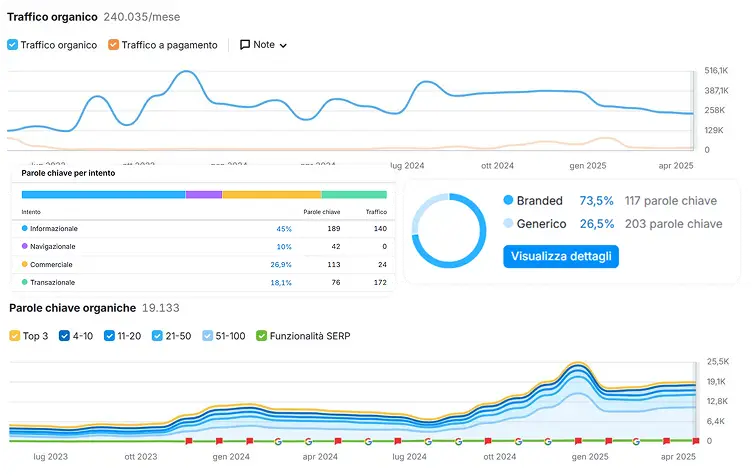Open the Note dropdown
The height and width of the screenshot is (476, 755).
point(263,45)
